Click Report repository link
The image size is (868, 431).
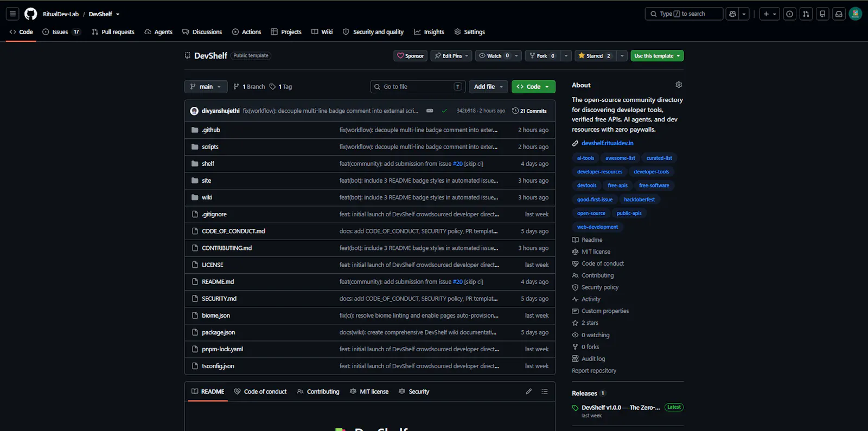click(594, 371)
